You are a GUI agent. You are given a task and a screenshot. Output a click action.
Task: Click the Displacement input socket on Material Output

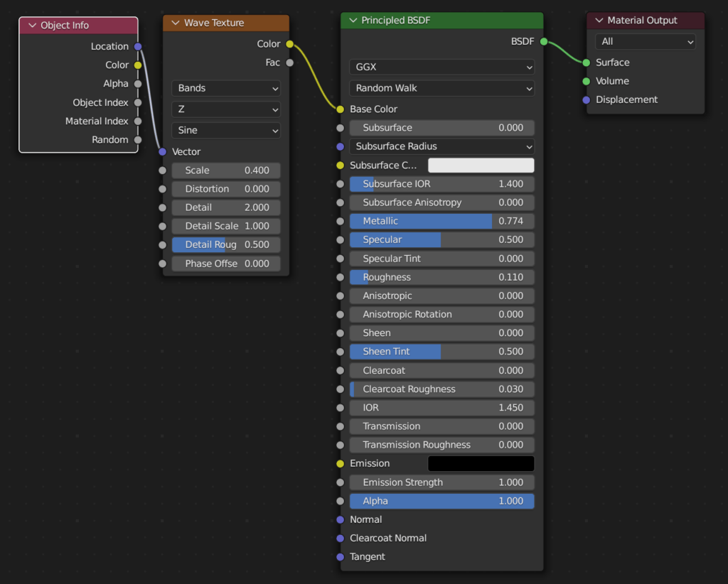[x=587, y=99]
